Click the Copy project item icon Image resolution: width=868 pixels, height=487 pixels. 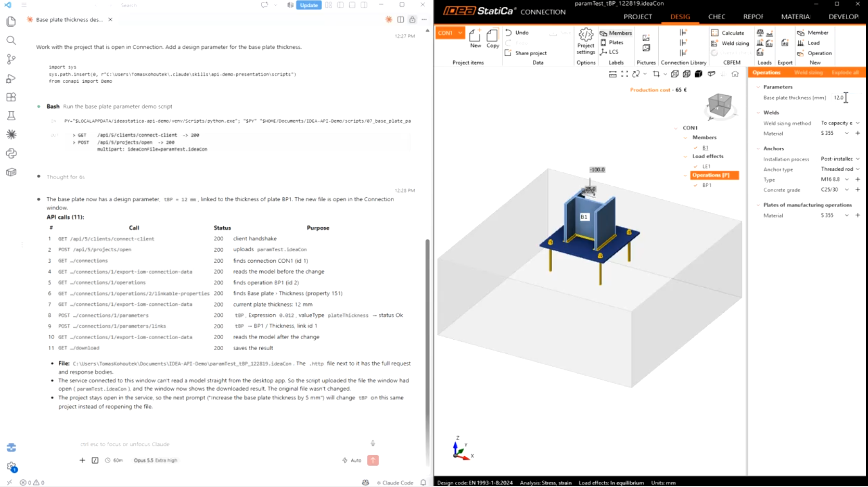(x=492, y=38)
